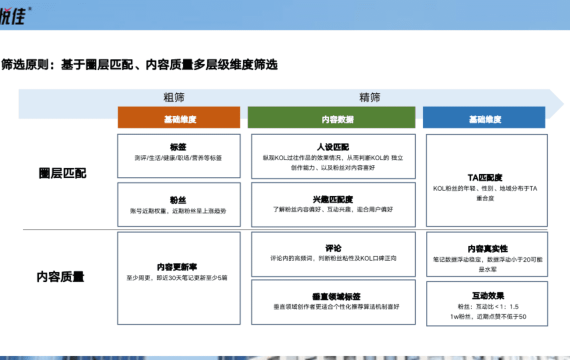Click the 评论 heading
Screen dimensions: 570x360
[x=333, y=248]
